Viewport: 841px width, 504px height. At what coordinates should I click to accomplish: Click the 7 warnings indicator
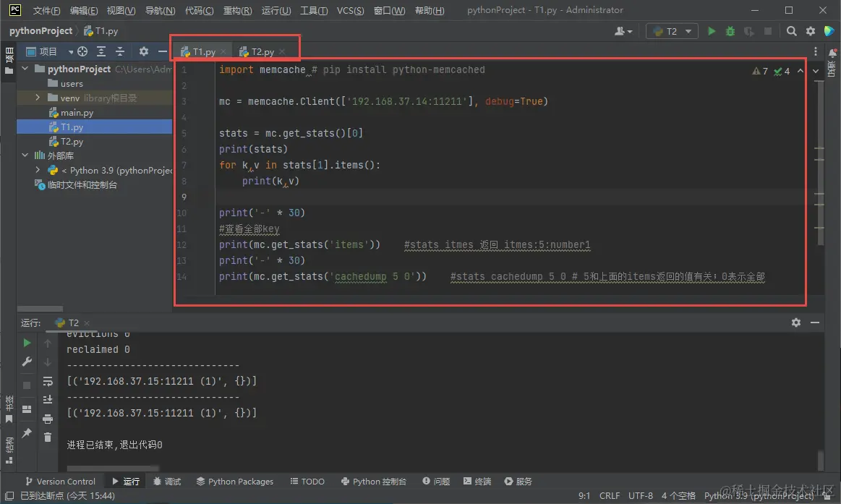click(x=760, y=71)
